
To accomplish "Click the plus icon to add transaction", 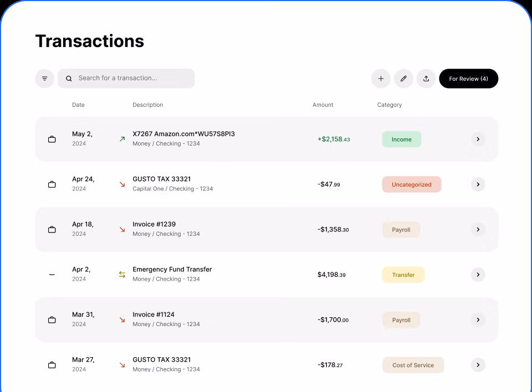I will point(381,79).
